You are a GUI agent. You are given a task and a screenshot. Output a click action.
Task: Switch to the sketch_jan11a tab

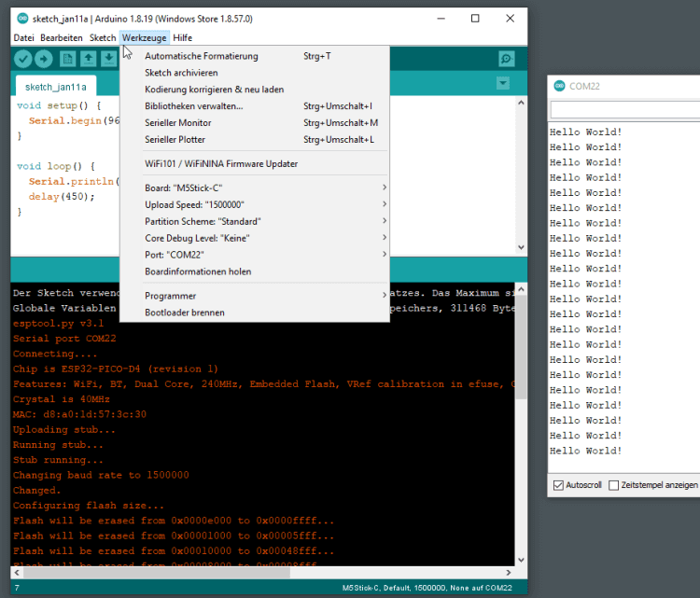click(55, 86)
